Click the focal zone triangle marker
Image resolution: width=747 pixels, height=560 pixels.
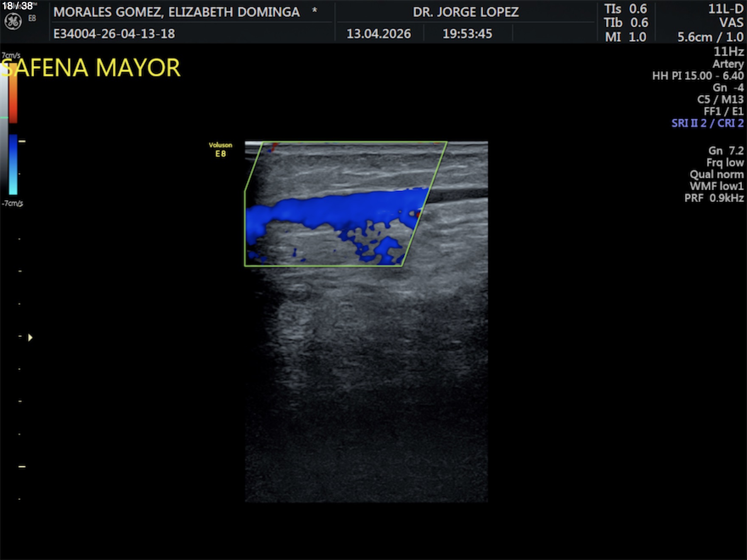pyautogui.click(x=30, y=338)
